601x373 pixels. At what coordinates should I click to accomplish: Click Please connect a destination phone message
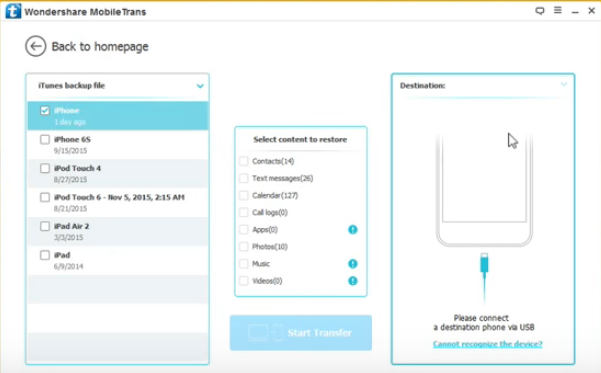[x=484, y=322]
